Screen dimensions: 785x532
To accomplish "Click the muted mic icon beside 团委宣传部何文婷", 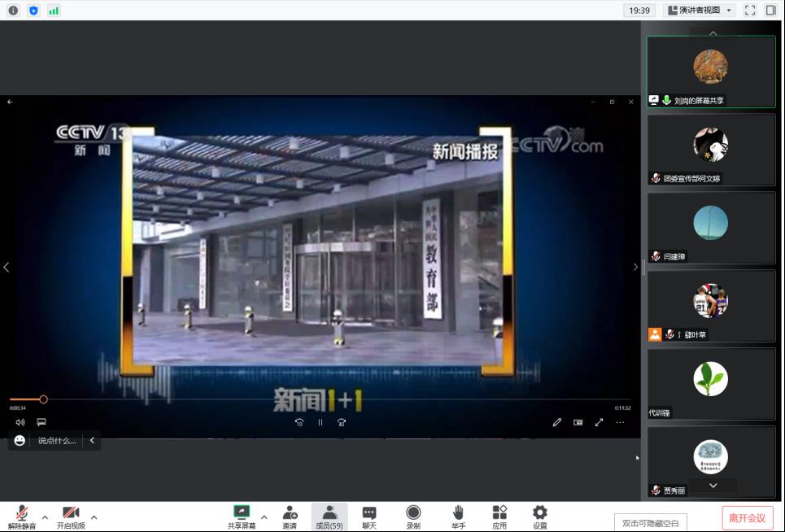I will [656, 178].
